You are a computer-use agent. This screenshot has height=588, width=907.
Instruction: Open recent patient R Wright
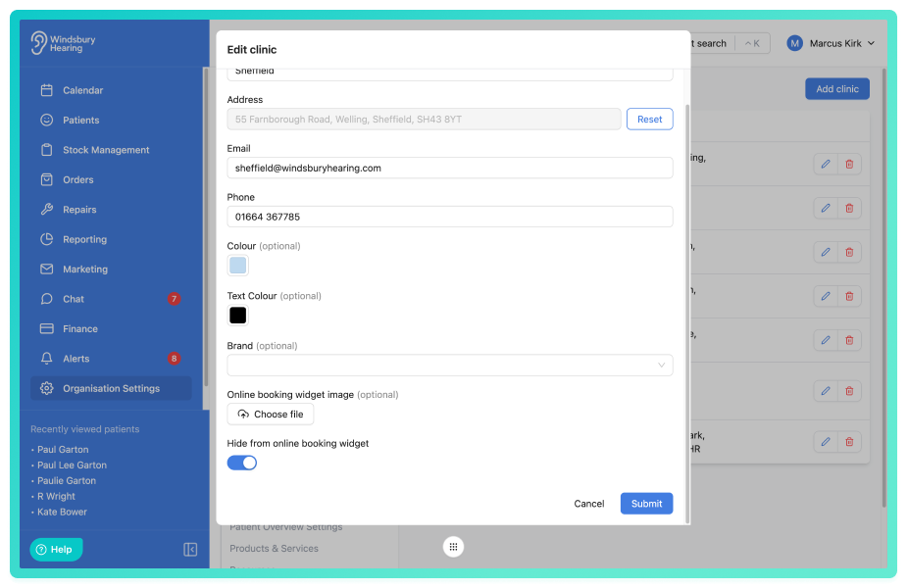56,496
